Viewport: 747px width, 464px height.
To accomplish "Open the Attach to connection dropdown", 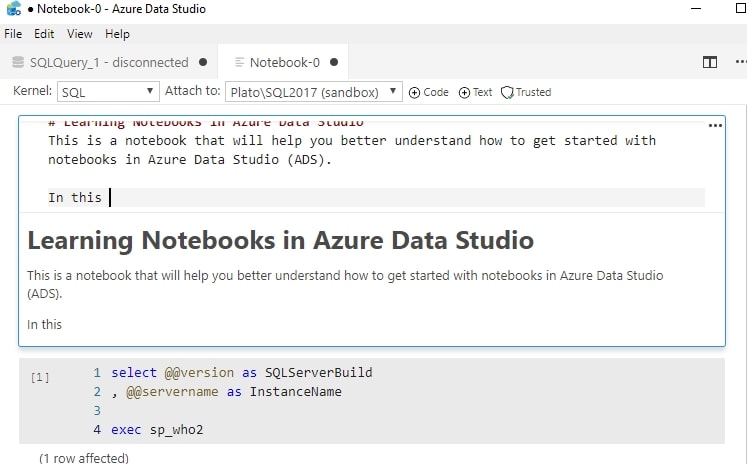I will point(313,92).
